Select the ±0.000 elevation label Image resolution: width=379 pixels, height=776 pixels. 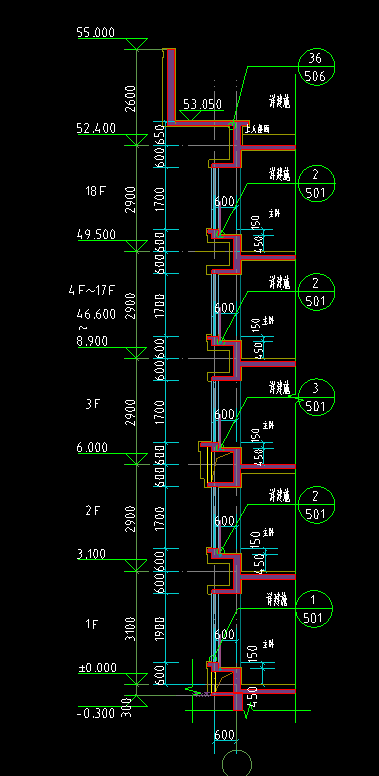coord(98,668)
